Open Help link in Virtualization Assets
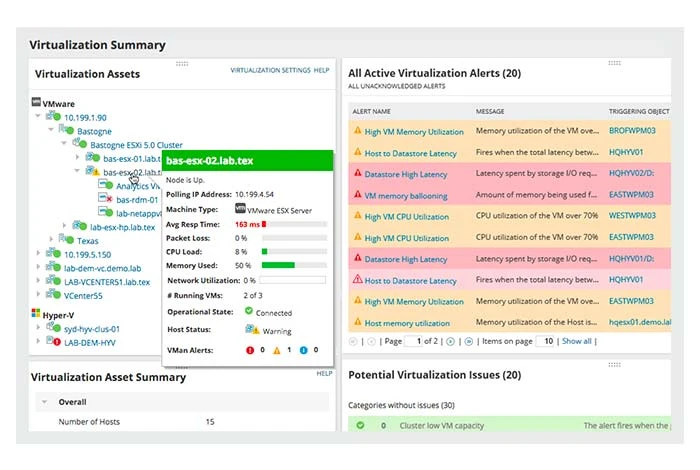The height and width of the screenshot is (470, 700). point(321,71)
